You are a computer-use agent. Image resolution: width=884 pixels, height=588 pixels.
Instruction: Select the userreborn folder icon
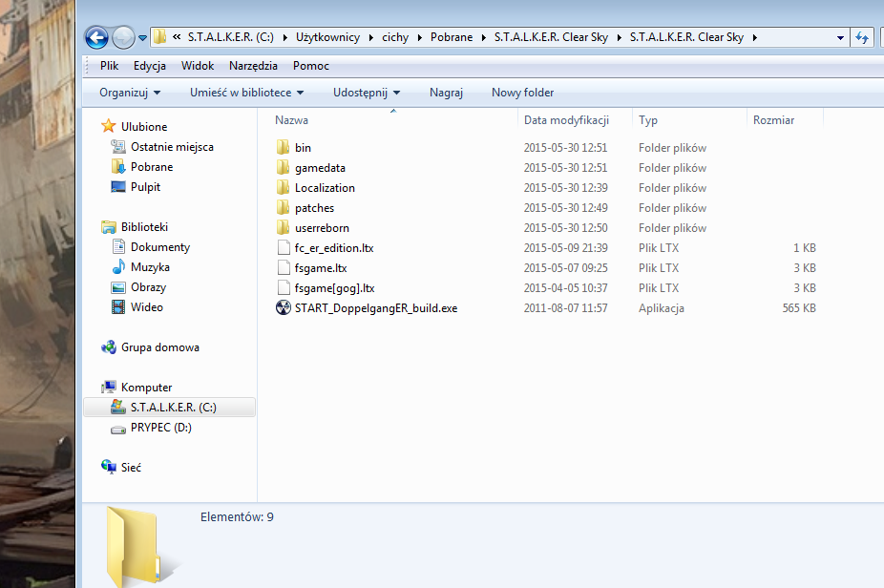[x=283, y=227]
